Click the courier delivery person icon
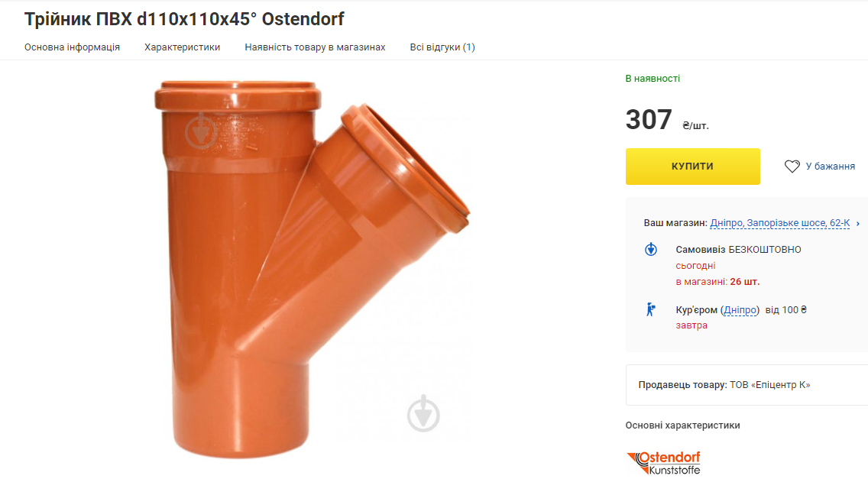This screenshot has height=482, width=868. 651,309
